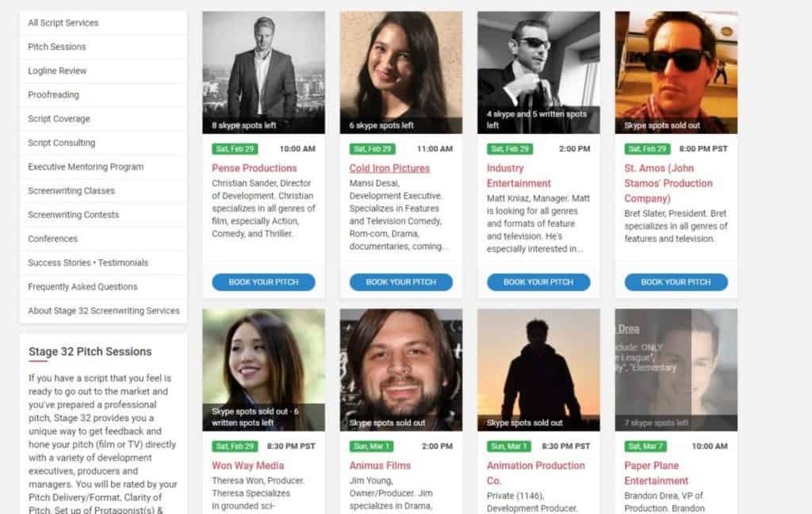
Task: Book your pitch with Pense Productions
Action: click(263, 282)
